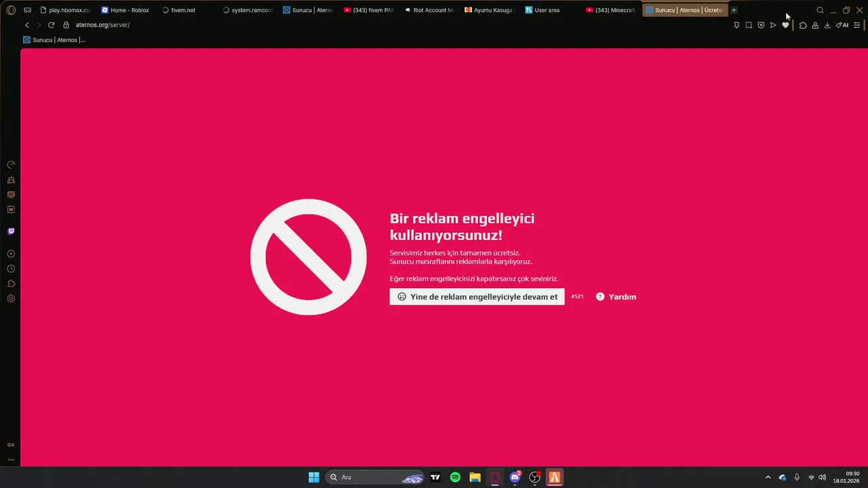Screen dimensions: 868x488
Task: Click the M icon in the sidebar
Action: coord(11,209)
